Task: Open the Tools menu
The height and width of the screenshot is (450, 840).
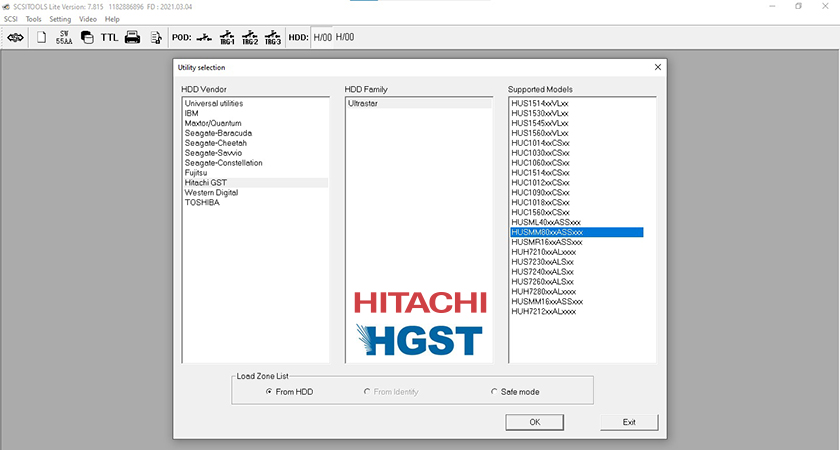Action: (x=33, y=19)
